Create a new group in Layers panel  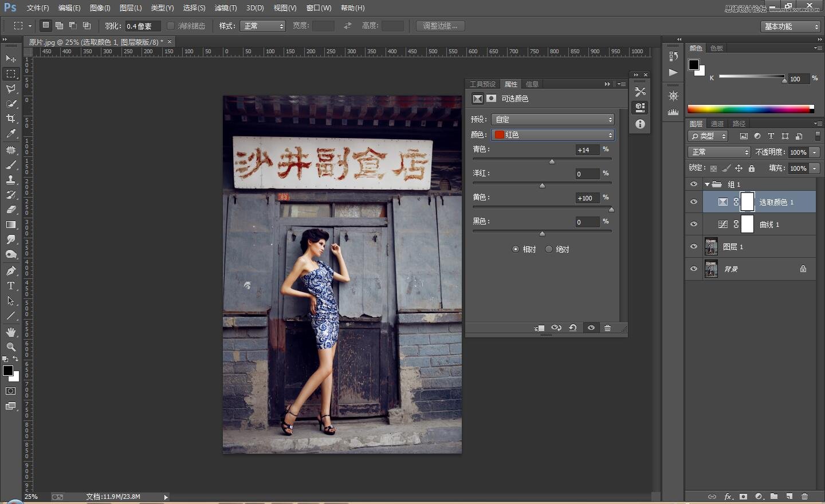[774, 497]
